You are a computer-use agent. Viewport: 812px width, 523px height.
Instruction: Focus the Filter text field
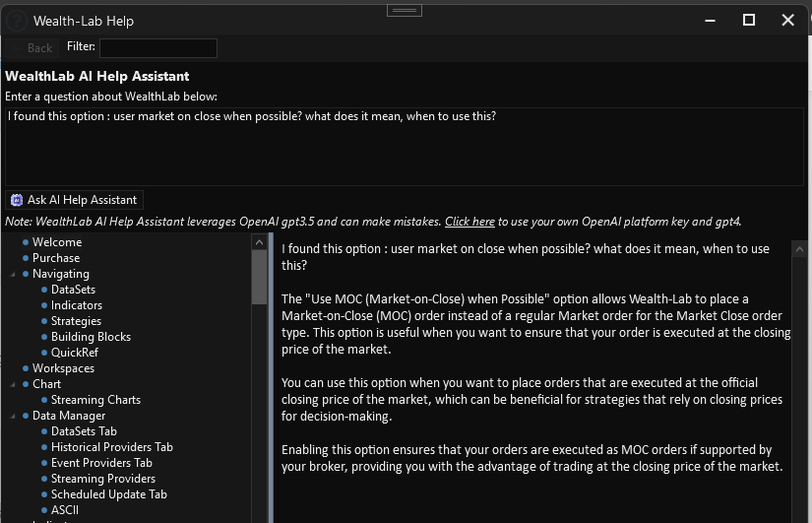coord(157,47)
